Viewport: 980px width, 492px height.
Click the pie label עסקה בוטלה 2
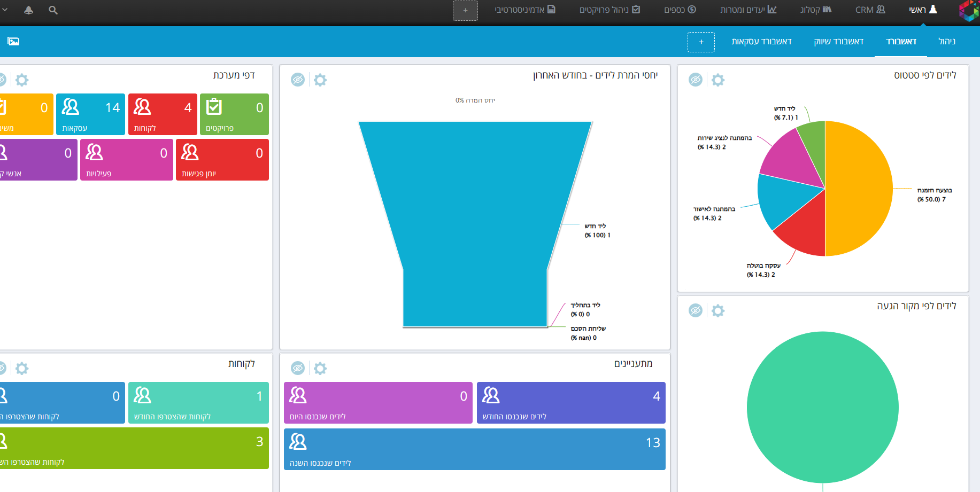click(763, 270)
